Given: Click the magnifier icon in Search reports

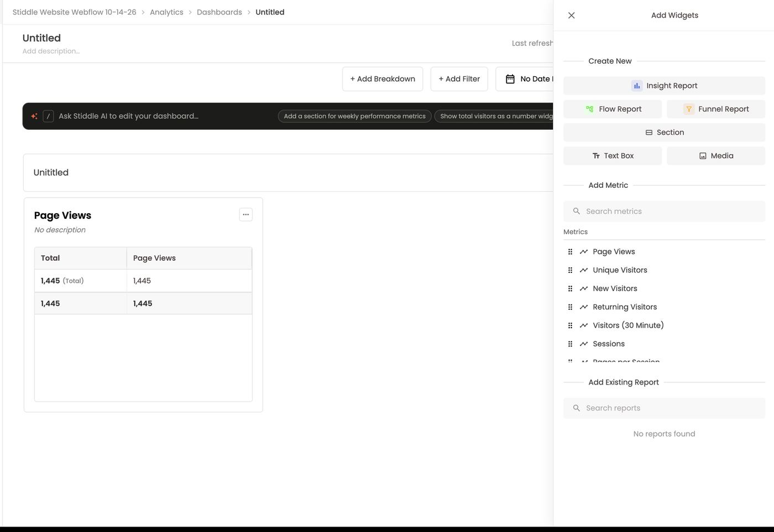Looking at the screenshot, I should 577,408.
